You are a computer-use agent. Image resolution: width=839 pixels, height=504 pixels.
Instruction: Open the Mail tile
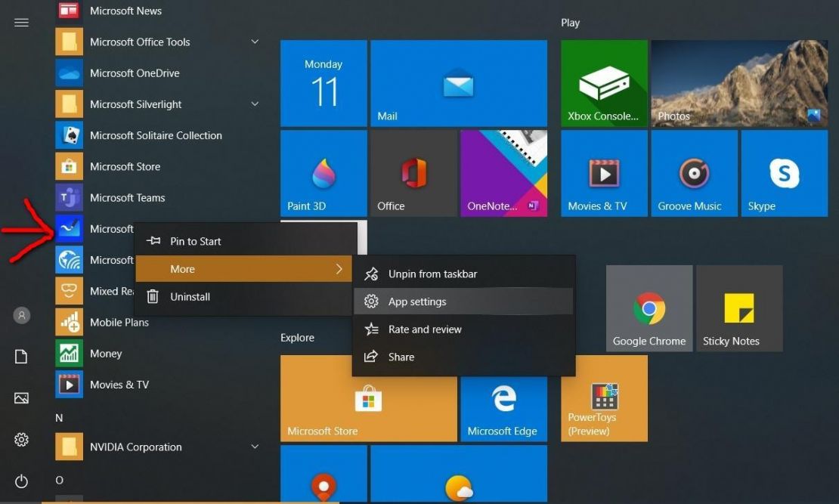click(458, 83)
